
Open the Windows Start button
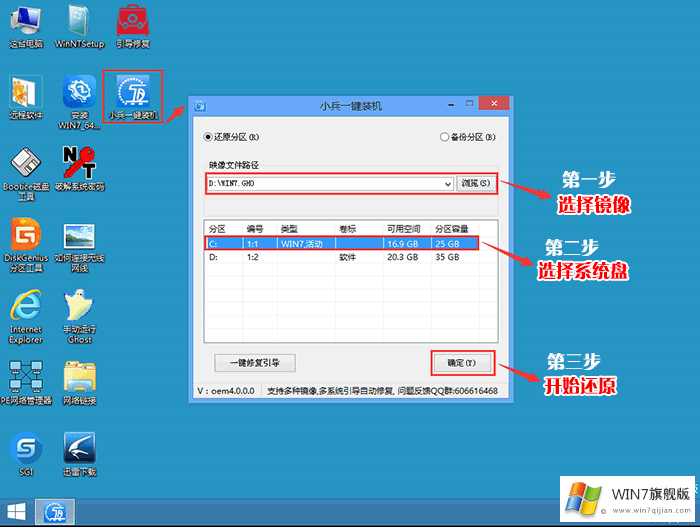16,513
